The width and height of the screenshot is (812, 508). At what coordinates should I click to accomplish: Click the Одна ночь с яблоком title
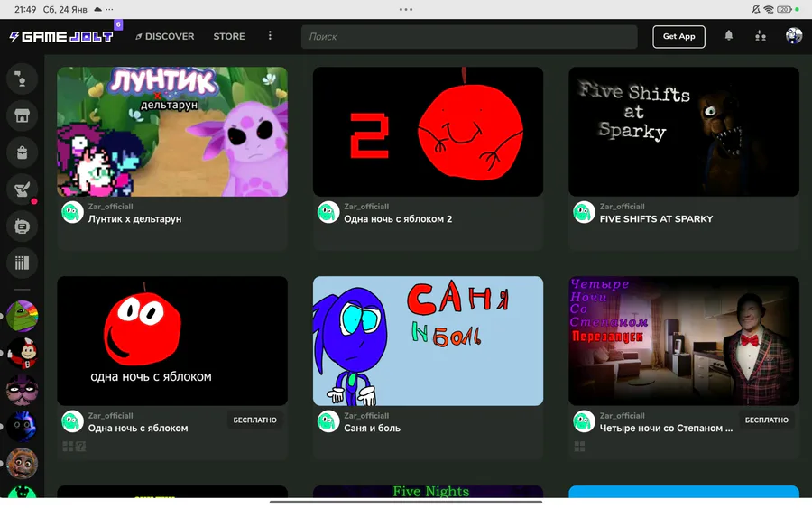(x=138, y=429)
